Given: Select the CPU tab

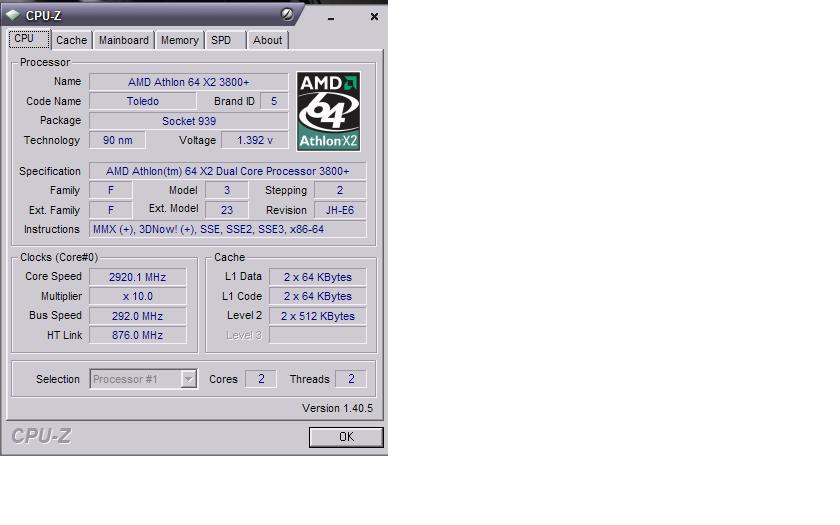Looking at the screenshot, I should coord(29,39).
